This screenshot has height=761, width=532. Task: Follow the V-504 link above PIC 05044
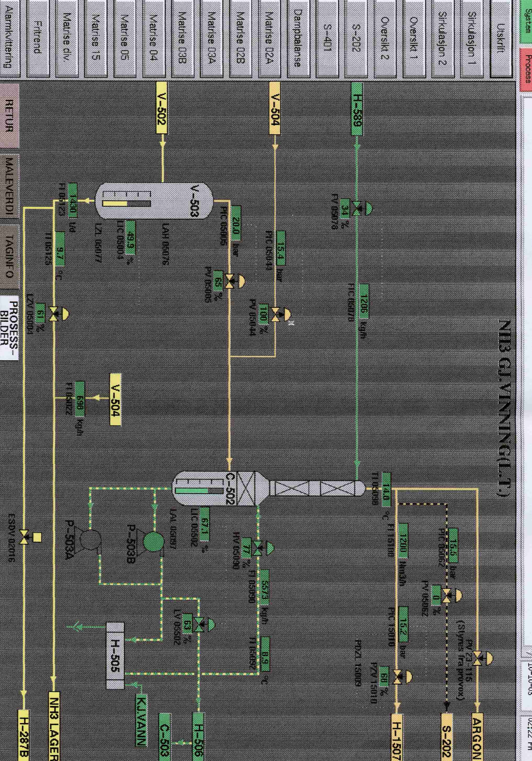(x=274, y=108)
